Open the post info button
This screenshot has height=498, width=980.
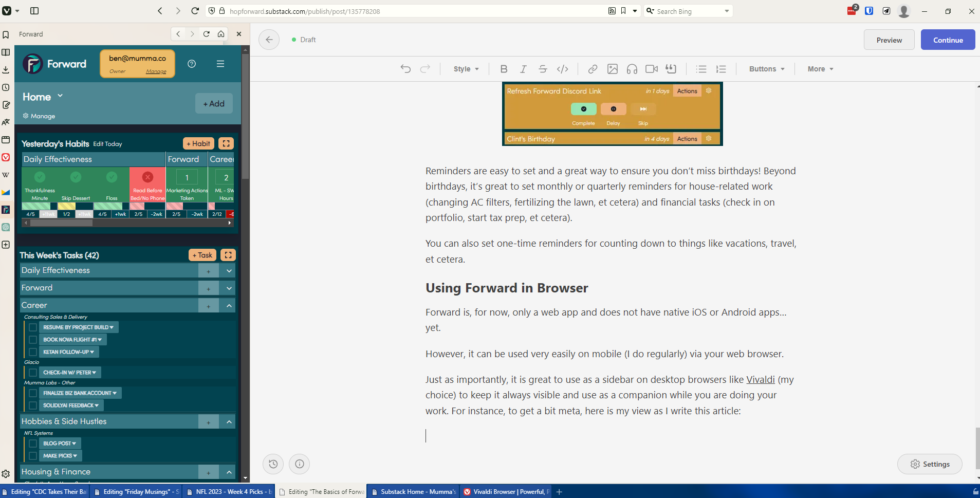pyautogui.click(x=300, y=464)
